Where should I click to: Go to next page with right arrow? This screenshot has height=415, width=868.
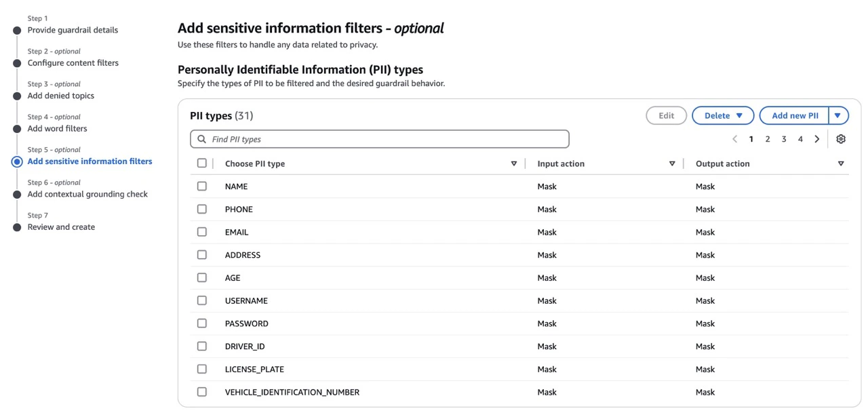coord(817,138)
